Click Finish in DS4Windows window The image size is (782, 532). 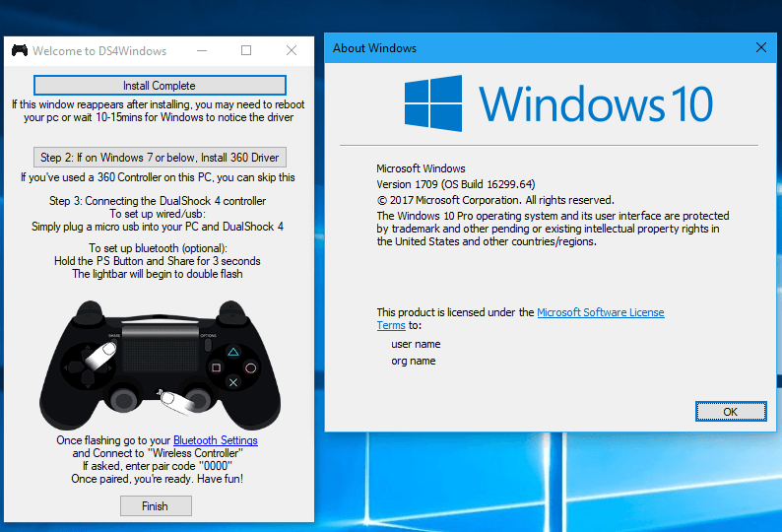click(156, 506)
